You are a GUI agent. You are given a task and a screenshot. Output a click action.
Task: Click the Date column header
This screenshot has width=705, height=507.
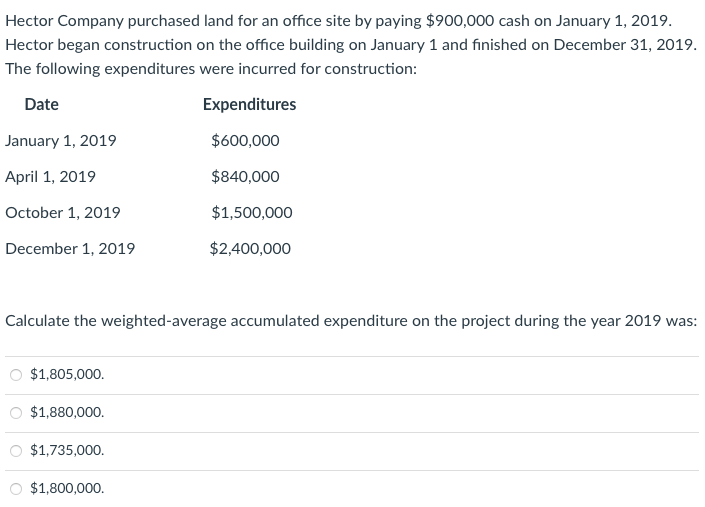click(42, 104)
